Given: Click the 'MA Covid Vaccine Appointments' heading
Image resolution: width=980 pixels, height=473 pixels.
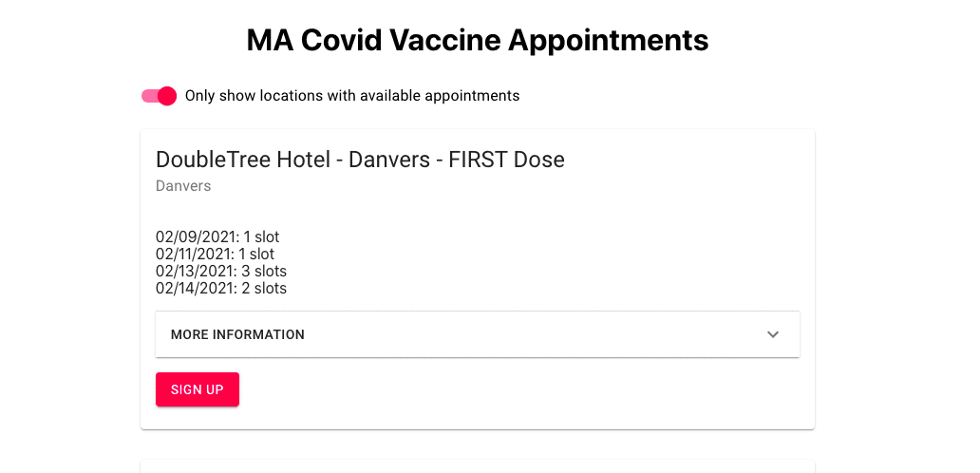Looking at the screenshot, I should 478,40.
